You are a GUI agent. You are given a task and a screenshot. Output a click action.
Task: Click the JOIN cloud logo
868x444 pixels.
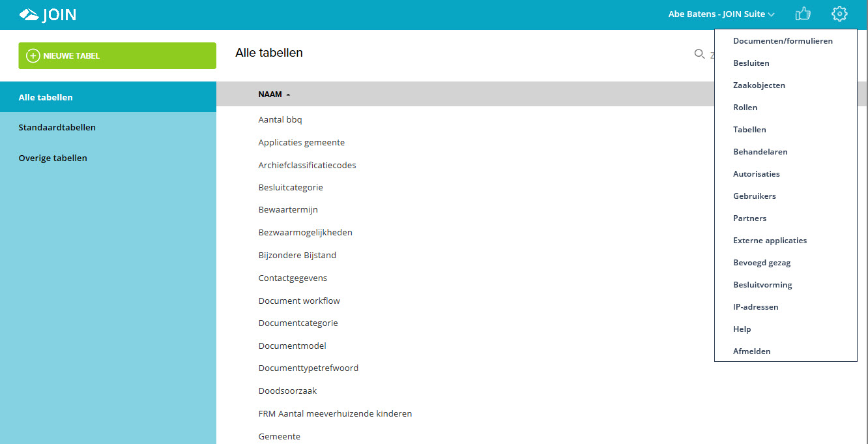[x=29, y=13]
